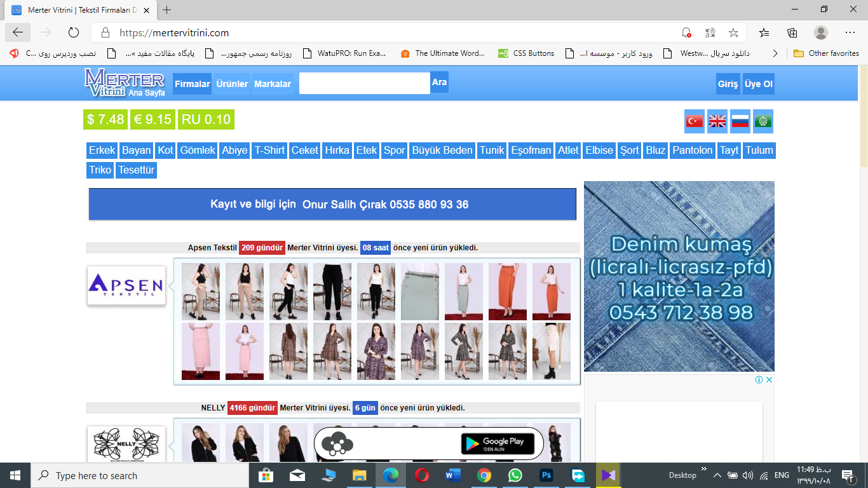Select the Erkek category
The image size is (868, 488).
coord(102,151)
